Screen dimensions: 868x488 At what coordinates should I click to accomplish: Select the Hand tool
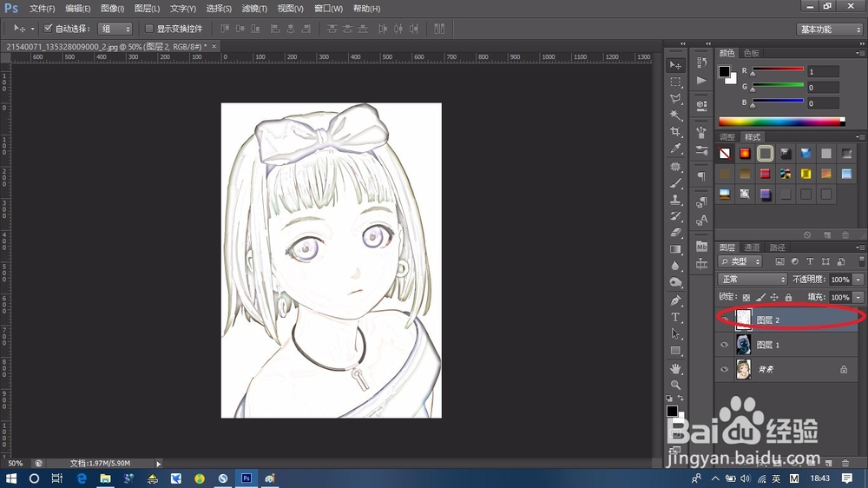[675, 368]
